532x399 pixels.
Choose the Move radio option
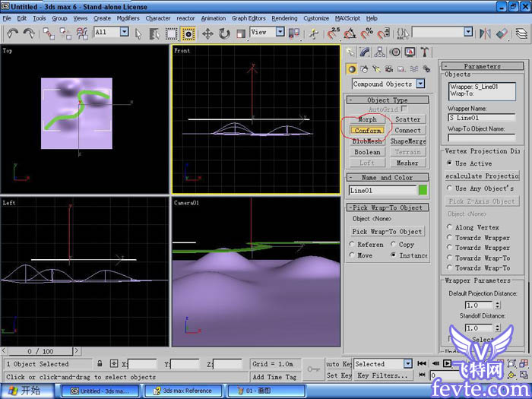tap(352, 255)
